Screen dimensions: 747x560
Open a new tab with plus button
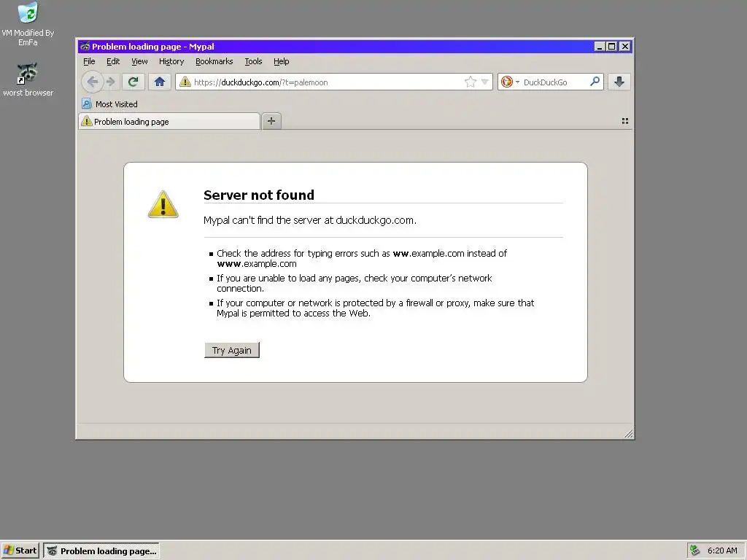[x=271, y=121]
